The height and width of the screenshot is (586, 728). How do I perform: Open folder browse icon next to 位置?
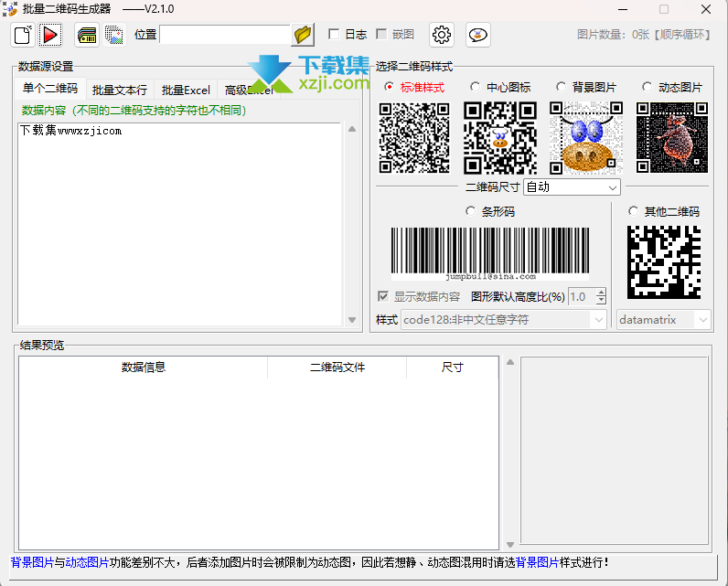(x=303, y=35)
